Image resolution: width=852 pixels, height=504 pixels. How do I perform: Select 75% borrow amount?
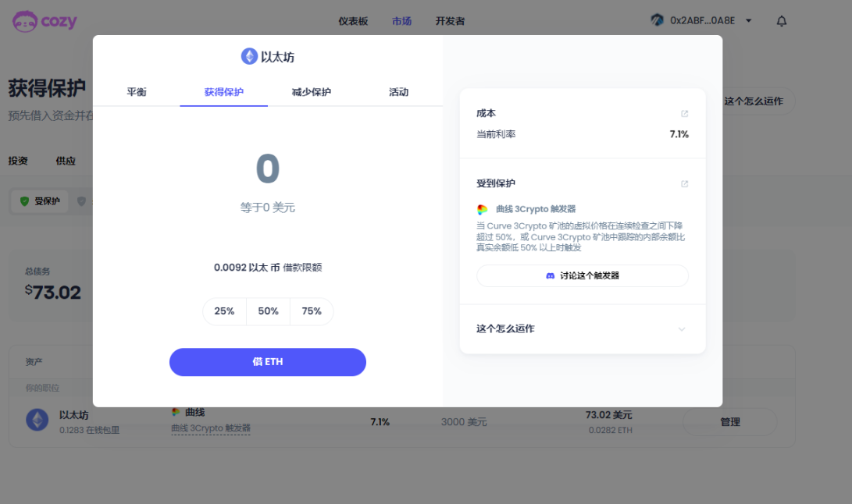click(312, 311)
